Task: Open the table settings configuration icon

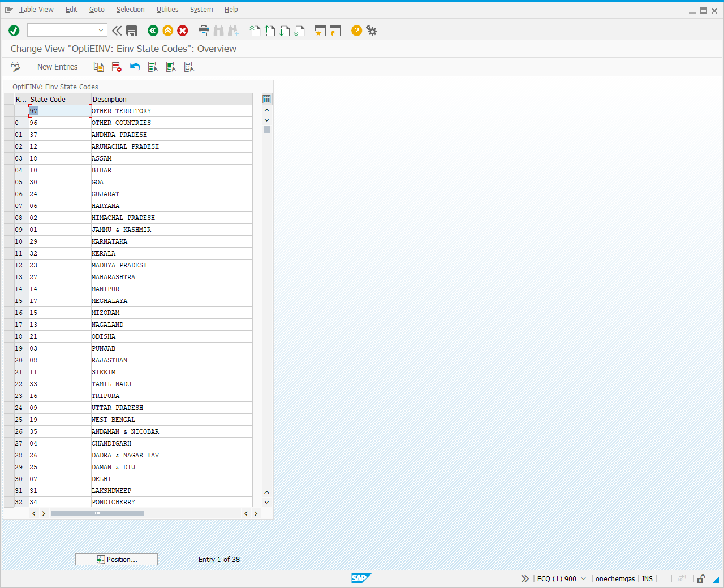Action: coord(267,100)
